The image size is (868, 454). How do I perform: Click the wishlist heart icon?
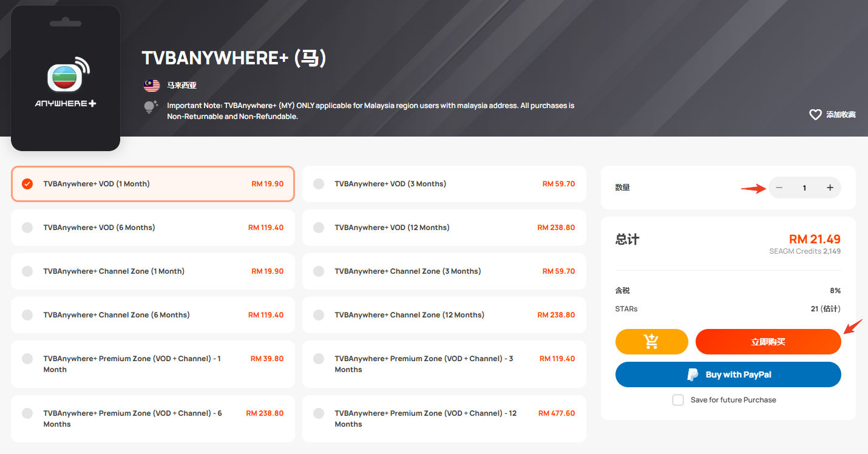815,114
